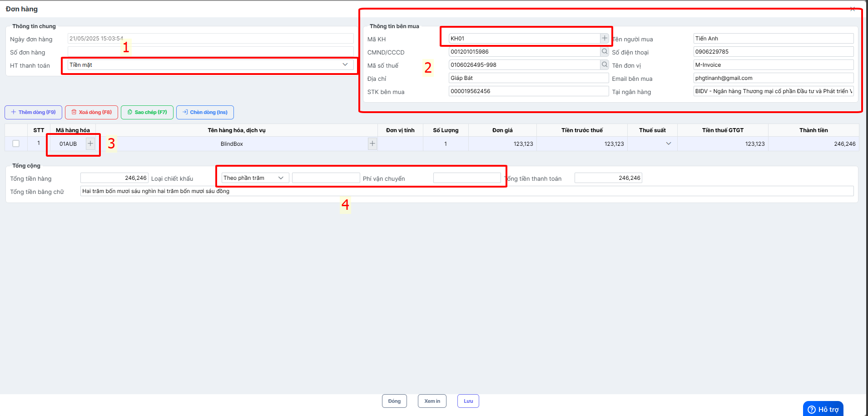Click the Tổng tiền bằng chữ field
The height and width of the screenshot is (416, 868).
coord(467,191)
